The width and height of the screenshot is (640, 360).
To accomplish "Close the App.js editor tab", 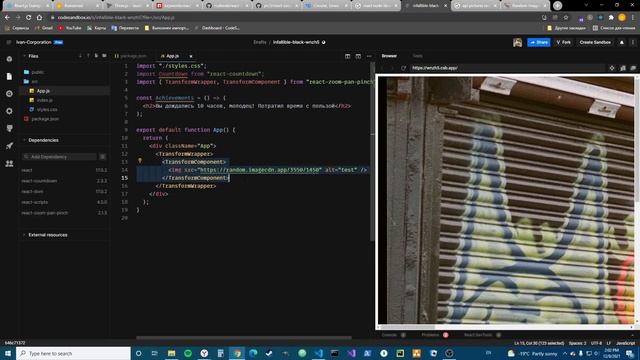I will 191,56.
